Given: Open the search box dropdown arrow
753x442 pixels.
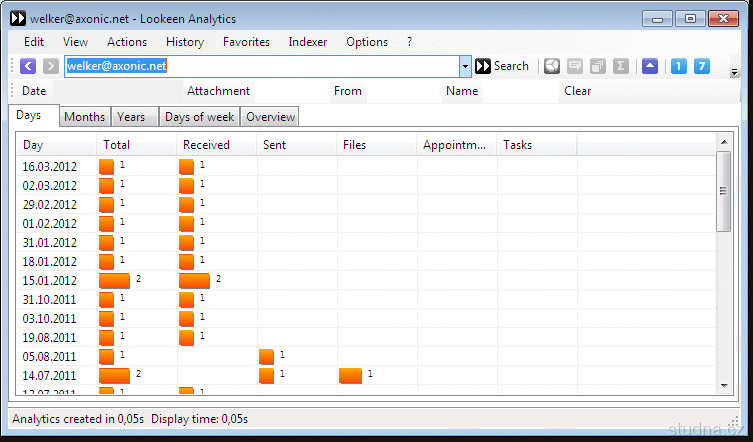Looking at the screenshot, I should tap(465, 66).
